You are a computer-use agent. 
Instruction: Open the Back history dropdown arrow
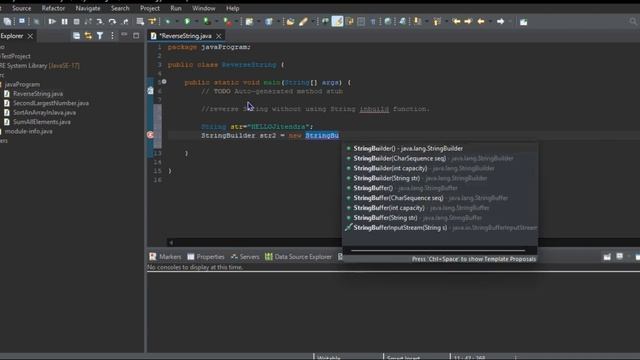pos(490,22)
